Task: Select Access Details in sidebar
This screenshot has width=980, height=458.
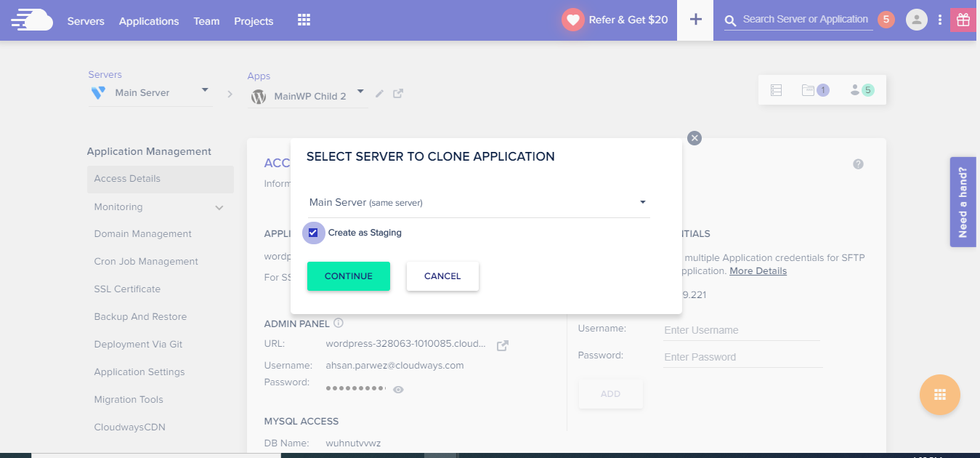Action: click(161, 179)
